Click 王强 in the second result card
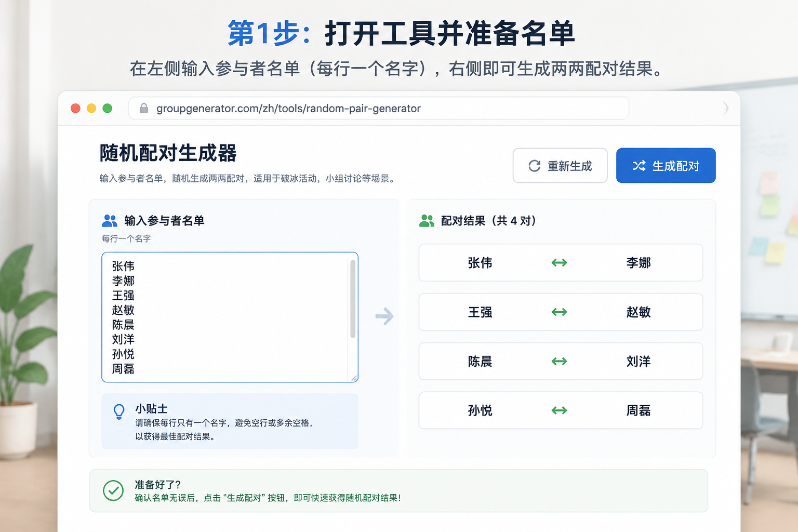 pyautogui.click(x=480, y=312)
